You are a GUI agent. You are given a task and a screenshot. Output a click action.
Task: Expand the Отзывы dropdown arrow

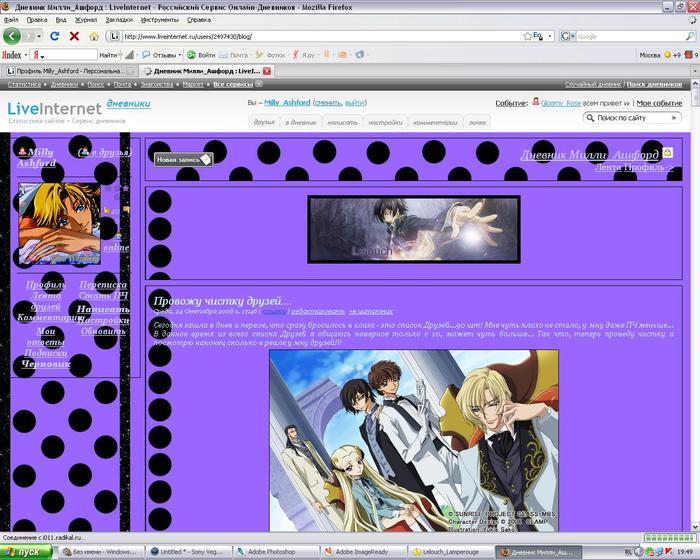(179, 55)
